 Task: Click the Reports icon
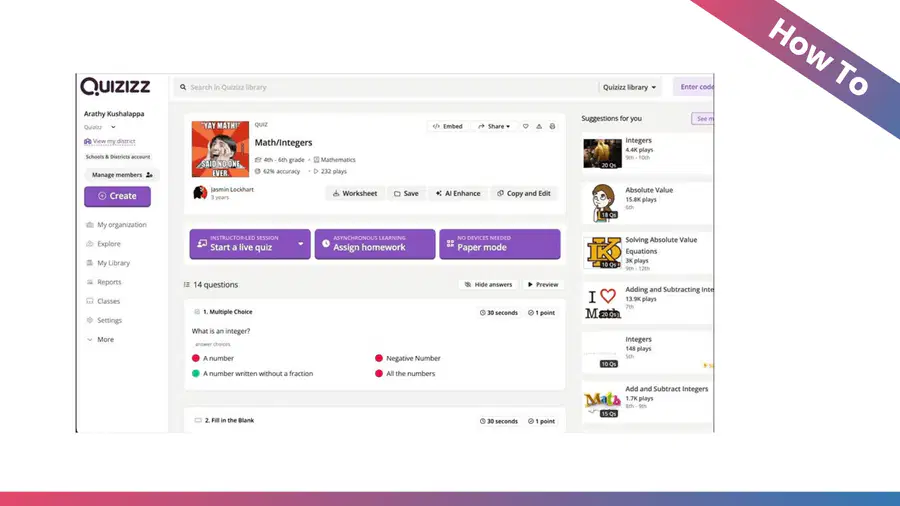click(x=90, y=282)
